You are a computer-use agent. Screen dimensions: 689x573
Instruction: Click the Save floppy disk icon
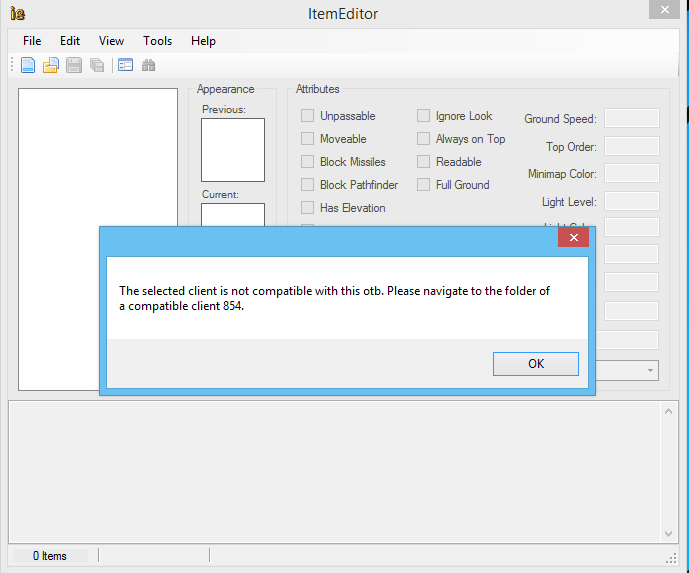[74, 65]
